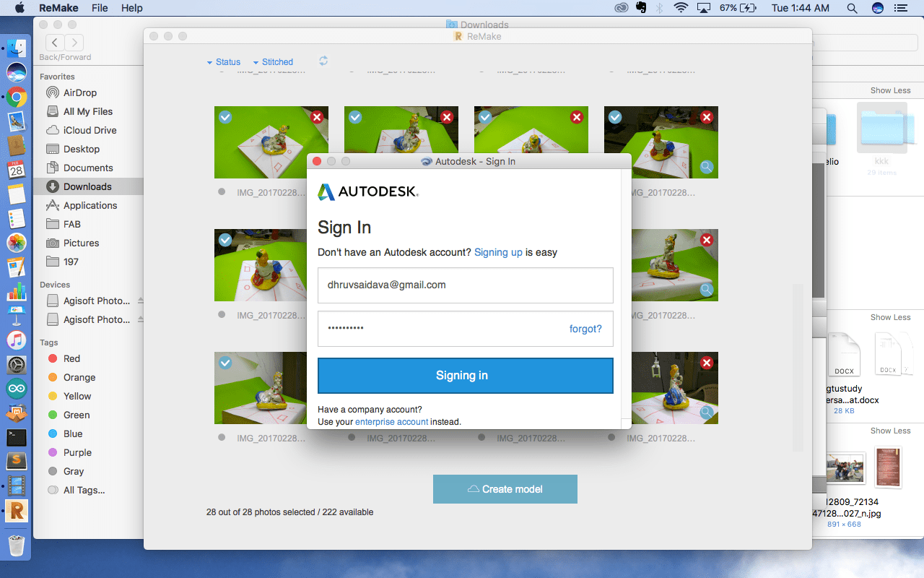Open the Notes app in dock
This screenshot has width=924, height=578.
(17, 194)
